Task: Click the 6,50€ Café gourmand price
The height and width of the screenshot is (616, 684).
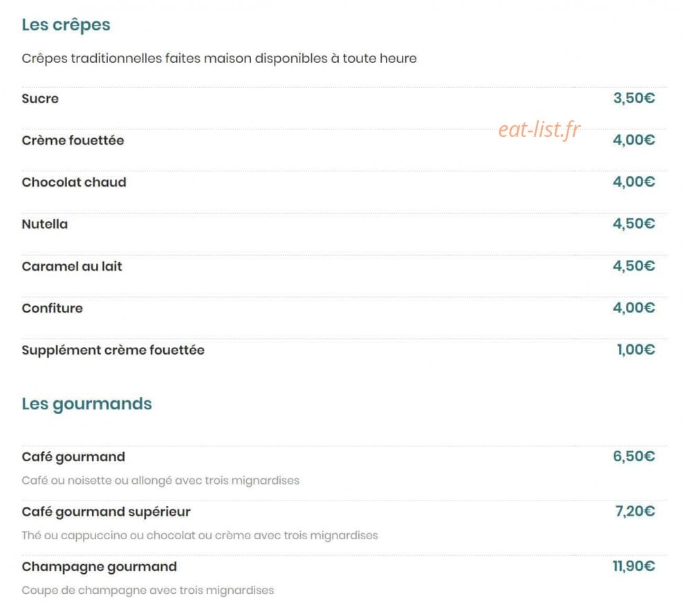Action: [634, 456]
